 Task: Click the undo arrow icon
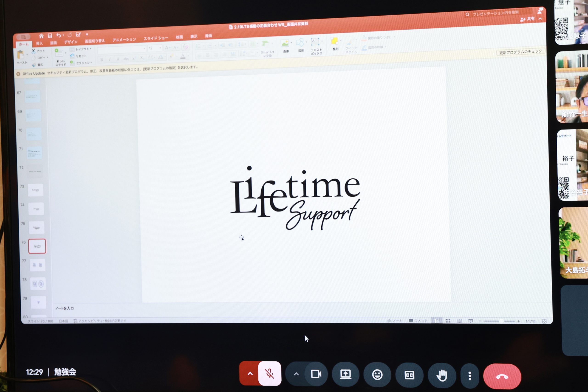click(59, 35)
